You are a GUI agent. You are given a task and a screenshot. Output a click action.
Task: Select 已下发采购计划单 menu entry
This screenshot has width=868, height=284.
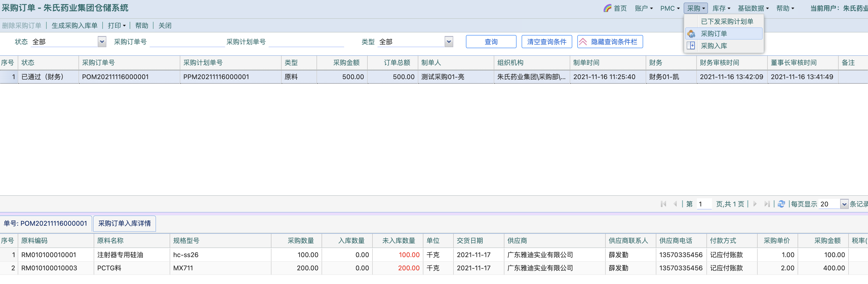pos(727,22)
